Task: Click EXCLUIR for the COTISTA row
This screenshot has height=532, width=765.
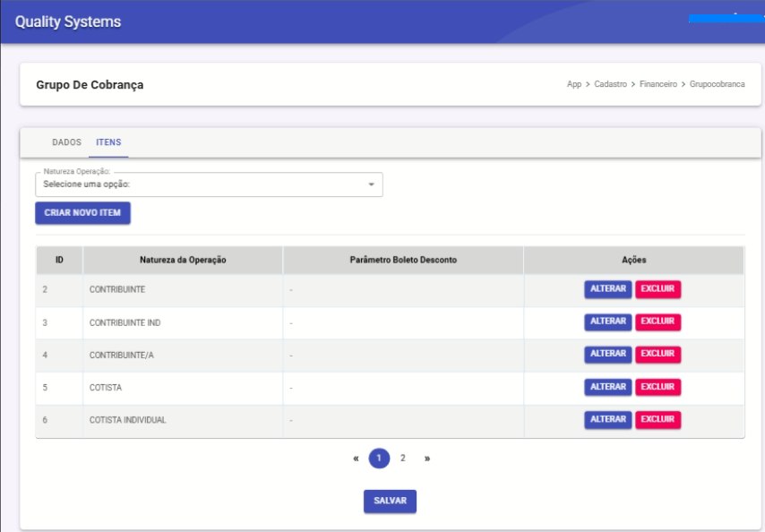Action: pyautogui.click(x=658, y=387)
